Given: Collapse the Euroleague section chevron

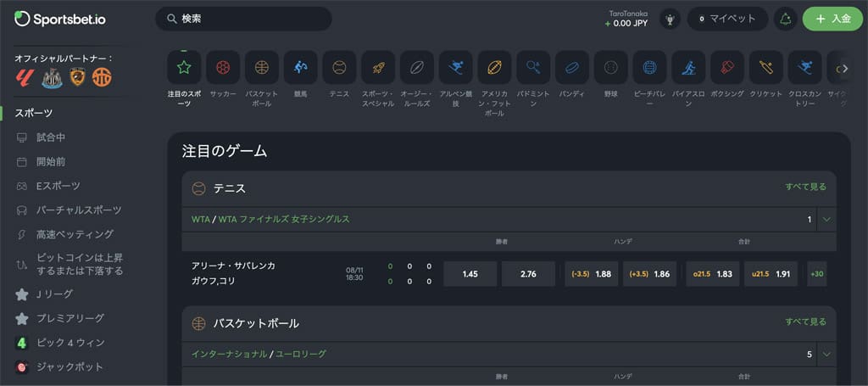Looking at the screenshot, I should (826, 354).
